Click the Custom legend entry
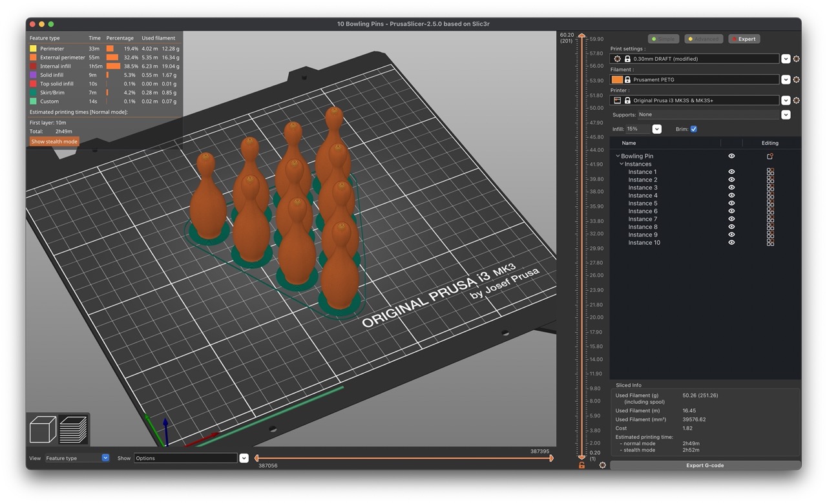The width and height of the screenshot is (827, 504). coord(49,101)
